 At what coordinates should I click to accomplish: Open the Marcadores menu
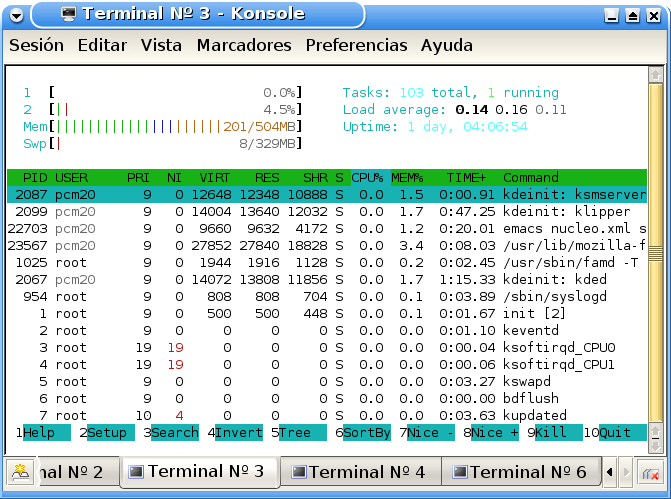click(244, 46)
